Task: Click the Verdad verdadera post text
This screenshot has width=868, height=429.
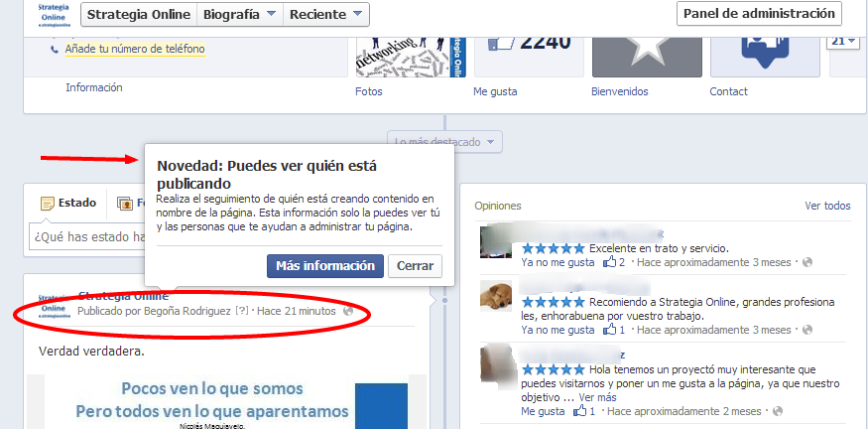Action: 91,351
